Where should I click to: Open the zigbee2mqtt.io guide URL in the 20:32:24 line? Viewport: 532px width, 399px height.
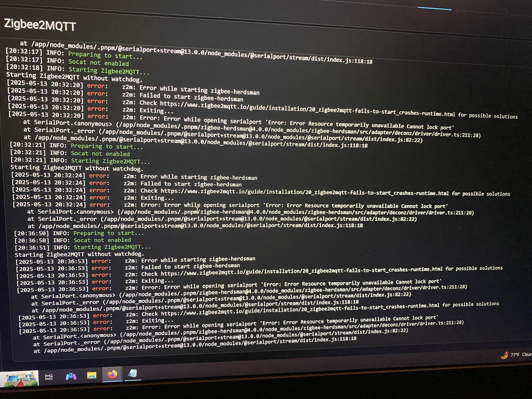[x=305, y=192]
